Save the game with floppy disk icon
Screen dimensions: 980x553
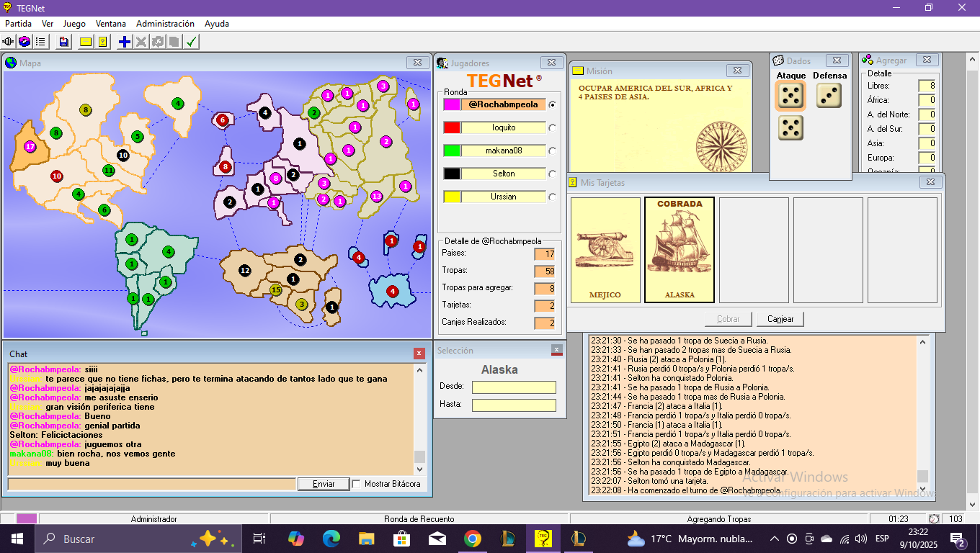(x=64, y=42)
